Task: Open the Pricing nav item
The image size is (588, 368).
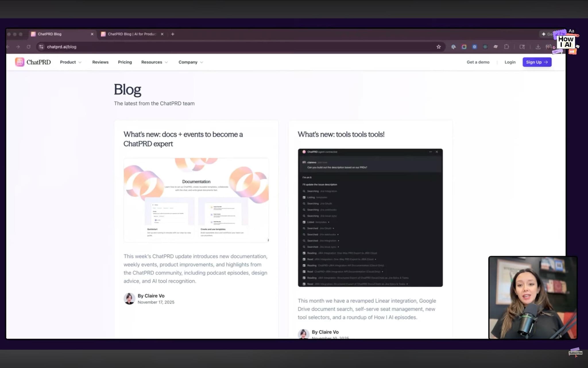Action: coord(125,62)
